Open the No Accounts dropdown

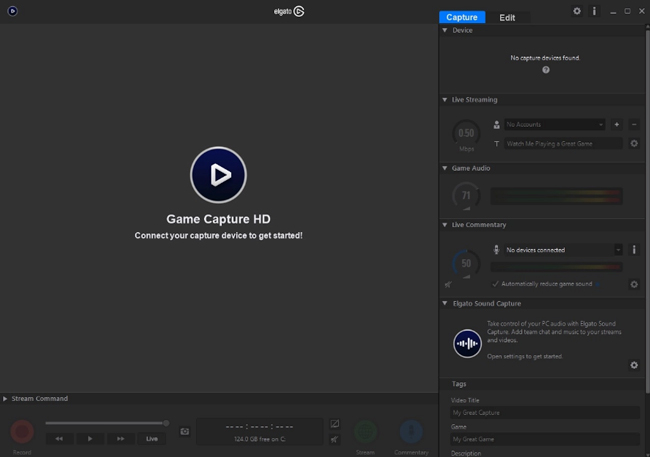click(x=554, y=124)
